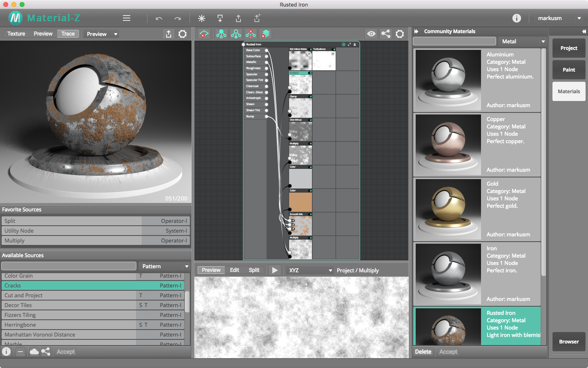Open info panel via the bottom-left info icon
This screenshot has width=588, height=368.
tap(6, 352)
